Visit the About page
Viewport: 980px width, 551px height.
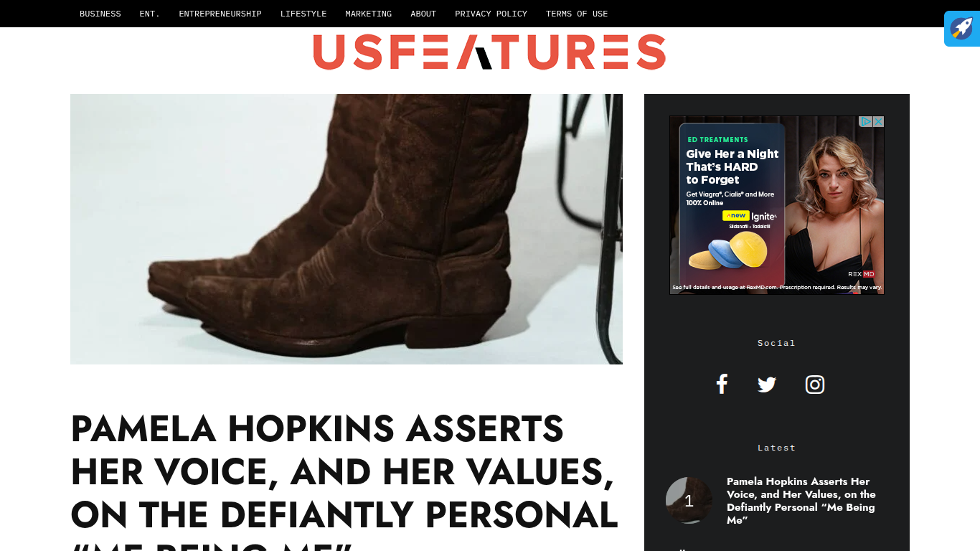click(x=423, y=14)
